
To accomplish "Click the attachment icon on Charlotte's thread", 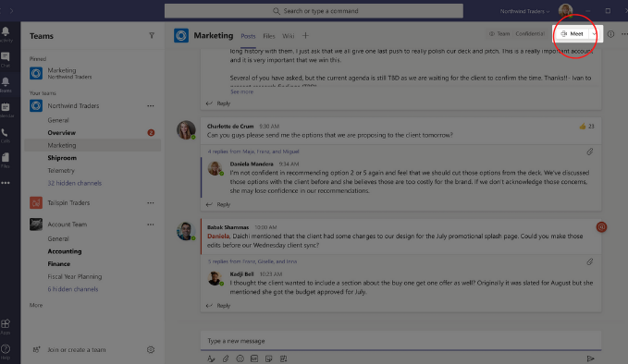I will (x=590, y=152).
